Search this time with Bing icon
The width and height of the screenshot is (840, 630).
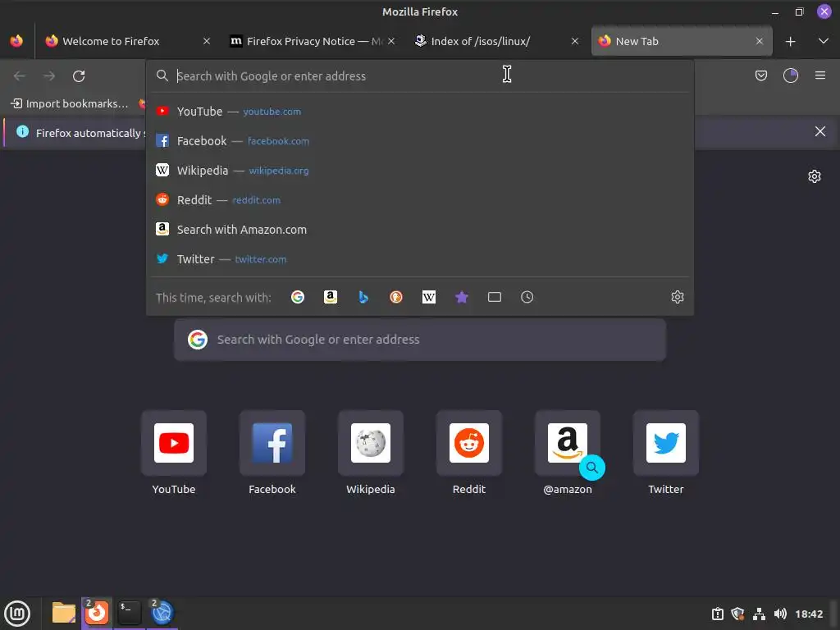(x=363, y=297)
